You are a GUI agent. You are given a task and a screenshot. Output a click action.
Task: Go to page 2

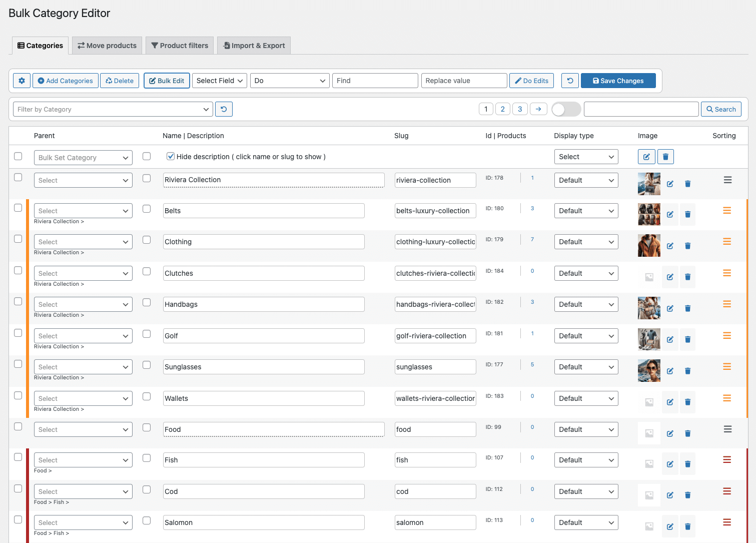(503, 109)
